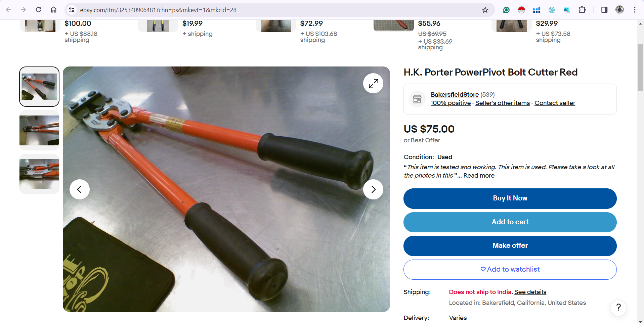Toggle the browser side panel
644x323 pixels.
point(604,10)
